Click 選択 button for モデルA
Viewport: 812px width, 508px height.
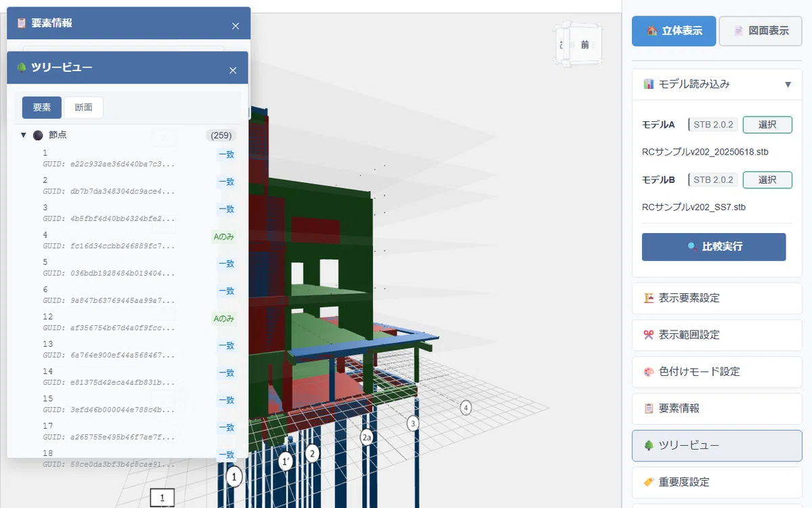[767, 125]
